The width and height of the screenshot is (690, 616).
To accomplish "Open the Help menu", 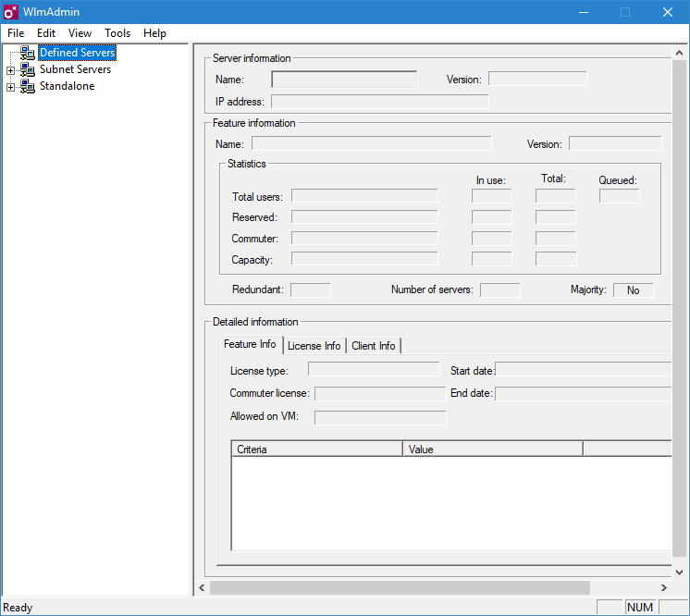I will coord(154,33).
